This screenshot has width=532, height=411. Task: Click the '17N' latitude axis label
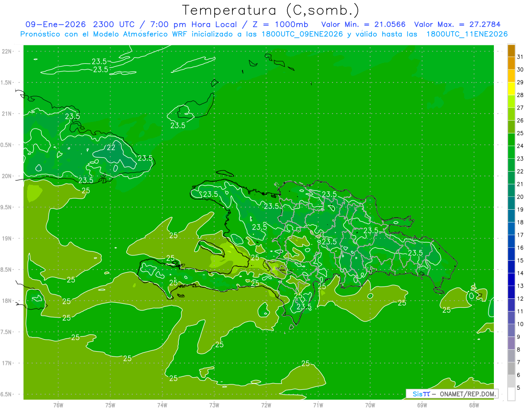click(7, 363)
